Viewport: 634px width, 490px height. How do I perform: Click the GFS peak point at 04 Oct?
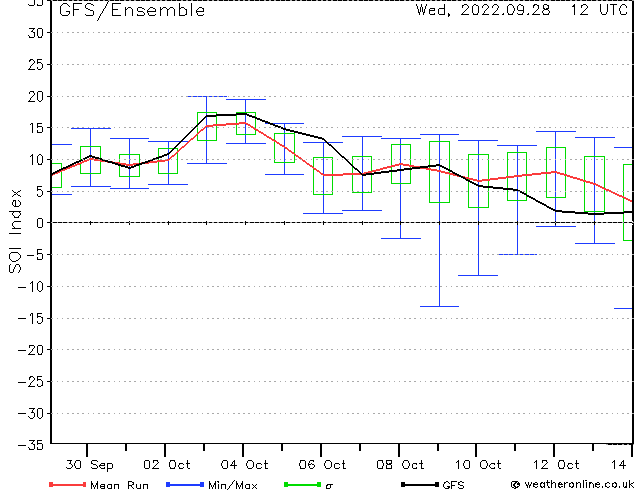coord(245,114)
